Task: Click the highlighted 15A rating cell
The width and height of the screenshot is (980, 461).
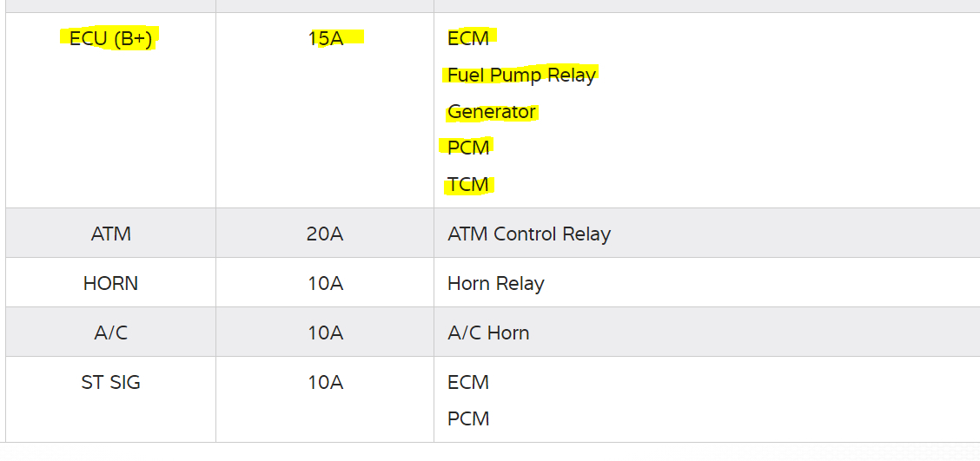Action: 325,39
